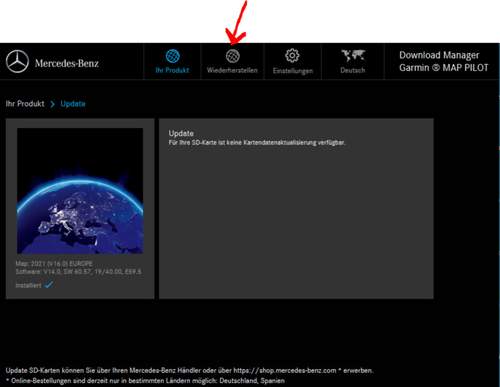Click the Mercedes-Benz wordmark text
The width and height of the screenshot is (500, 387).
[67, 63]
